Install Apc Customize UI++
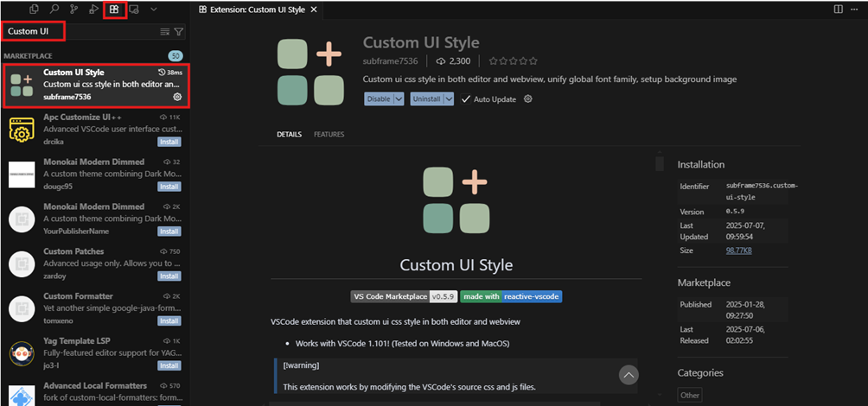868x406 pixels. (x=169, y=142)
